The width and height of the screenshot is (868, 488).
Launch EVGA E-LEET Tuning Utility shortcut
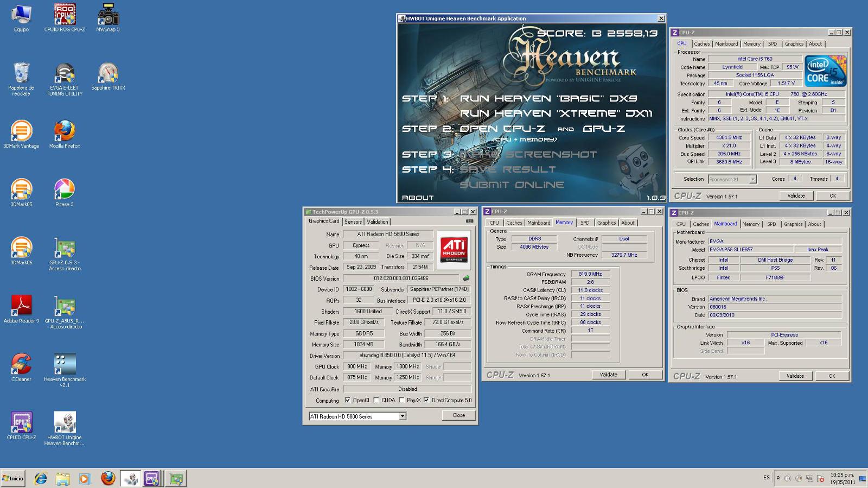65,79
